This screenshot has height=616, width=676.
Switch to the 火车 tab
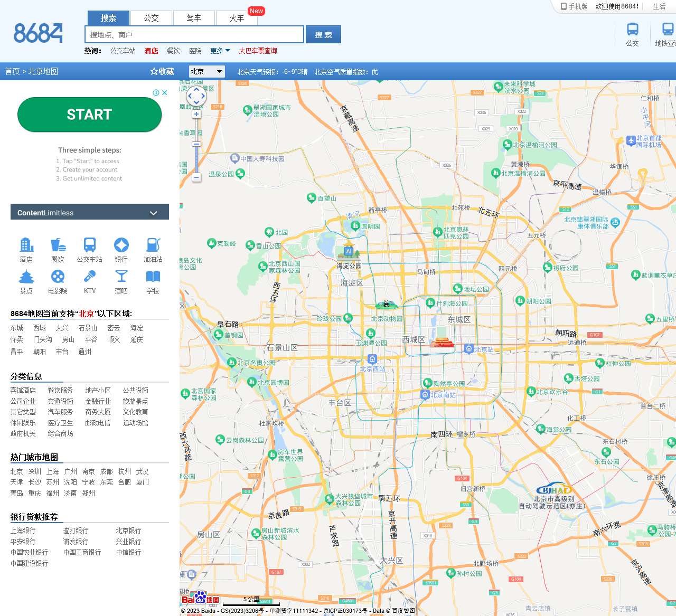point(237,18)
